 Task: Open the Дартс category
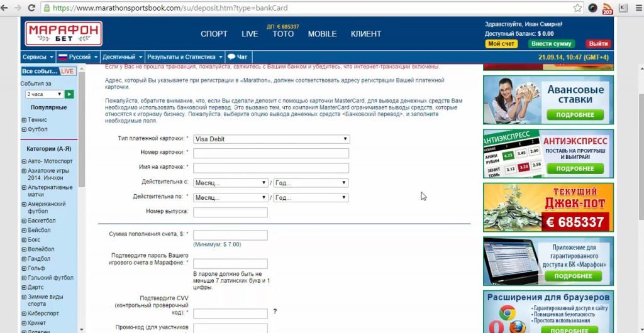[35, 288]
